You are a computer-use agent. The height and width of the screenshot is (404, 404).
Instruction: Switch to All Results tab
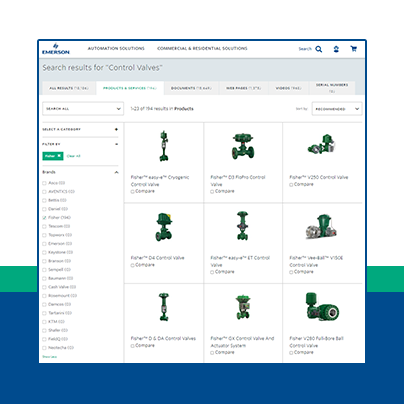tap(69, 88)
